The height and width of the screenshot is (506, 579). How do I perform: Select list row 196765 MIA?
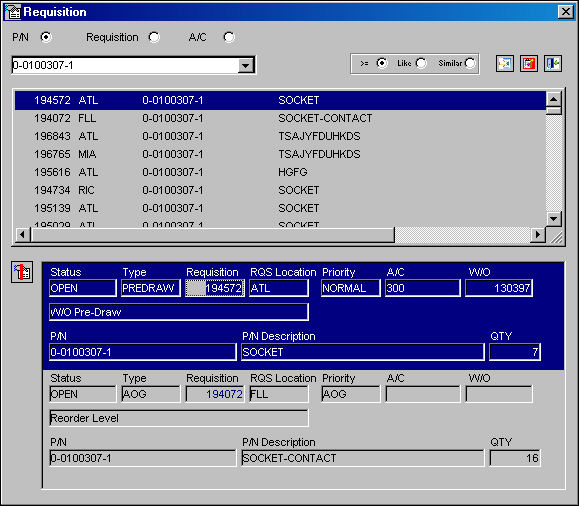point(280,154)
